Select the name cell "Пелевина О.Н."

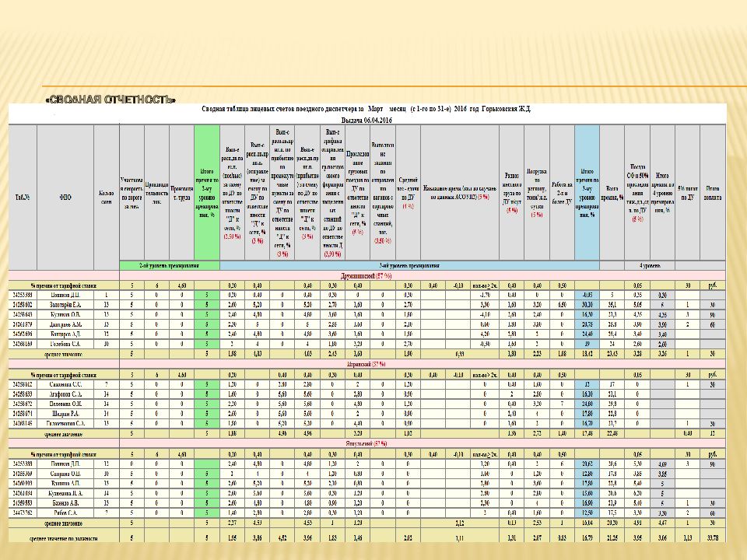[65, 404]
